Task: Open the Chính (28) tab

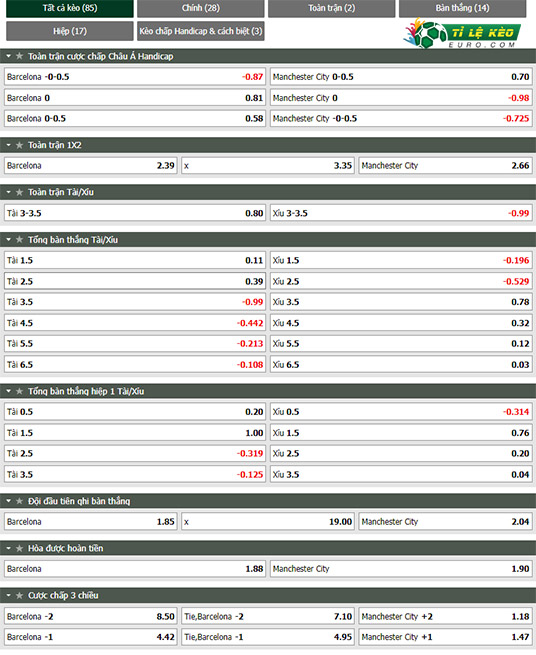Action: coord(201,8)
